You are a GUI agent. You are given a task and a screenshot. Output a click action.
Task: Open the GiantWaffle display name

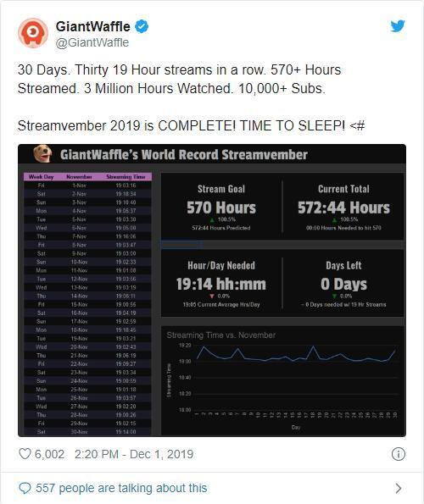point(93,26)
